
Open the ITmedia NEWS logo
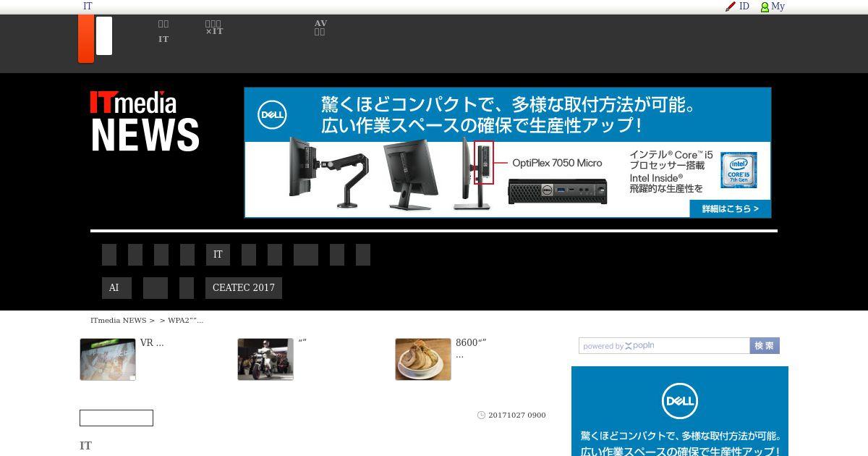click(x=145, y=121)
